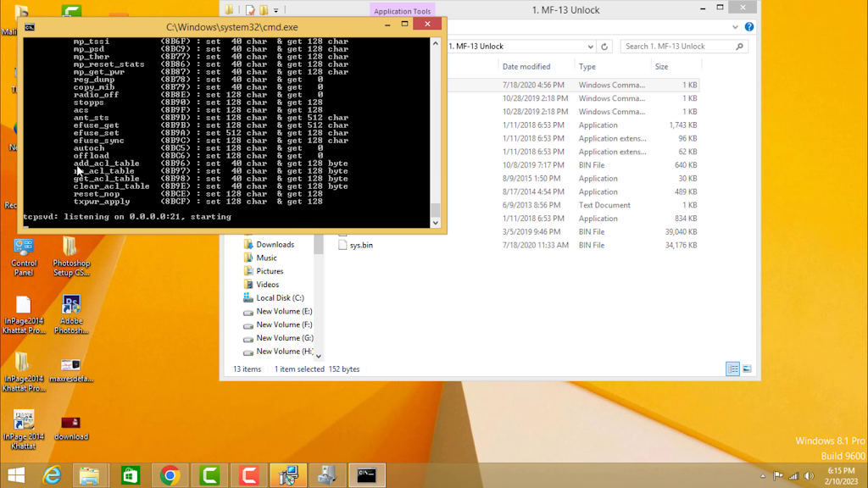Open the taskbar clock and date
Image resolution: width=868 pixels, height=488 pixels.
842,476
